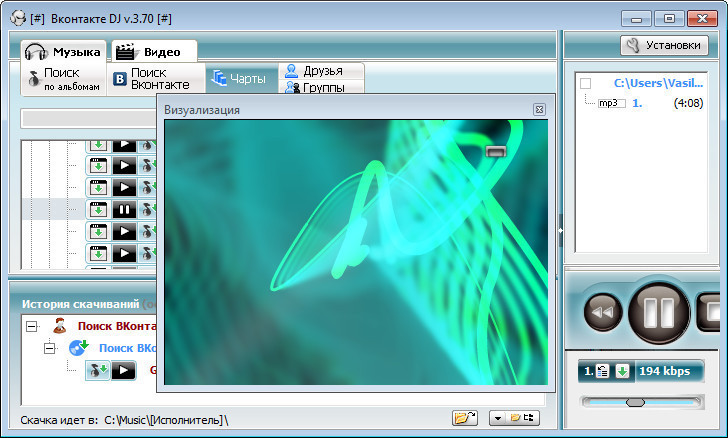
Task: Pause track in the highlighted list row
Action: (124, 209)
